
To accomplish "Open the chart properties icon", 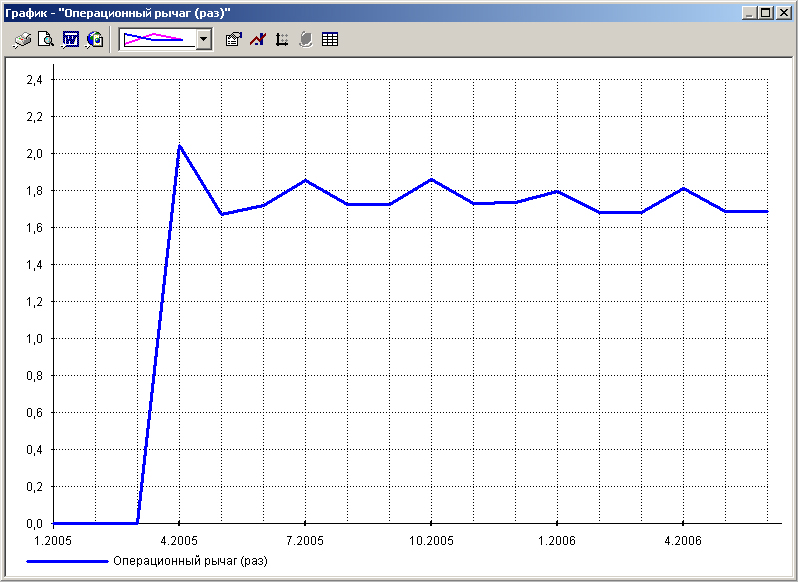I will (234, 40).
